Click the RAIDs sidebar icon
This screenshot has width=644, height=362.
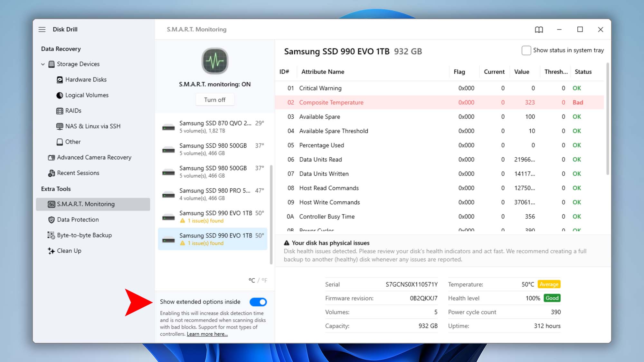[x=60, y=111]
